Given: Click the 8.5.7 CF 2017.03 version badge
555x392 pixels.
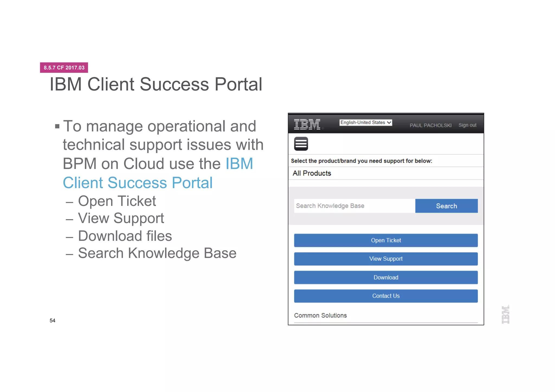Looking at the screenshot, I should click(x=64, y=67).
